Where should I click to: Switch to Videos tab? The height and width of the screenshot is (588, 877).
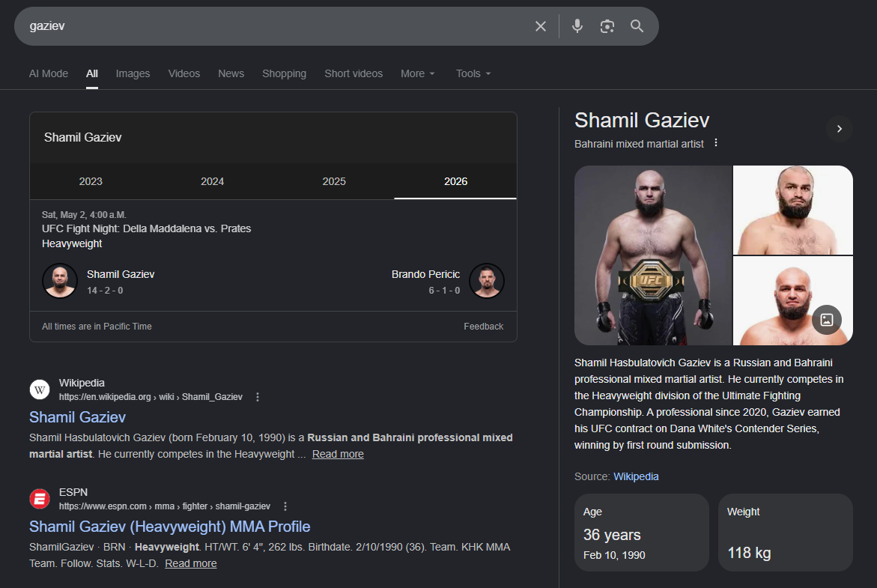[184, 74]
